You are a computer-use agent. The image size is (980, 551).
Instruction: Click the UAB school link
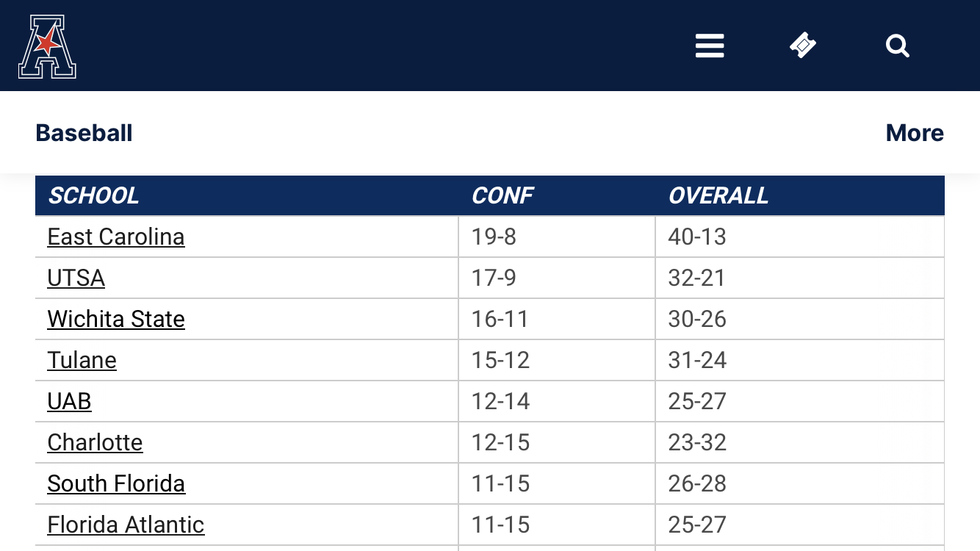tap(69, 401)
